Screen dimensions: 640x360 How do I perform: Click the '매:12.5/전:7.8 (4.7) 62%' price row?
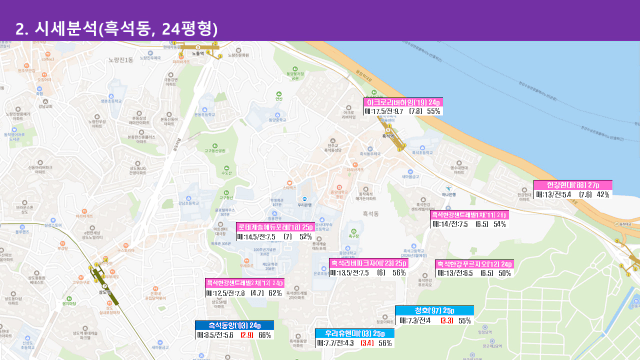click(x=244, y=293)
